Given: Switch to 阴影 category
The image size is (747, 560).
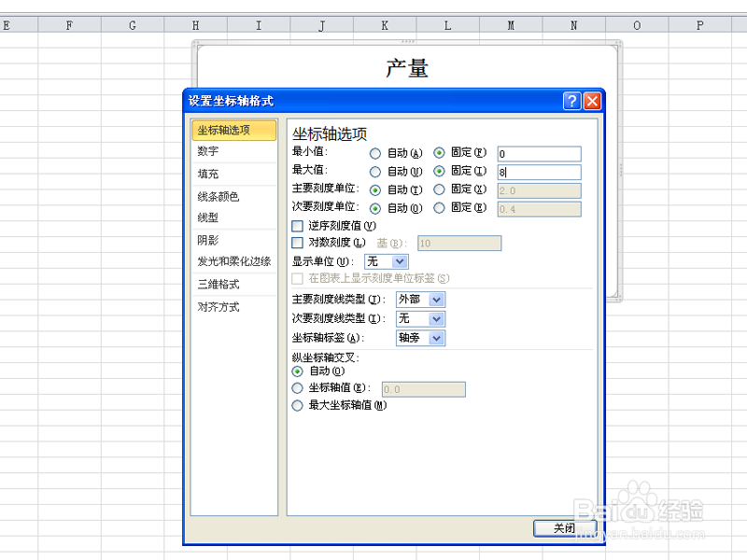Looking at the screenshot, I should [234, 240].
